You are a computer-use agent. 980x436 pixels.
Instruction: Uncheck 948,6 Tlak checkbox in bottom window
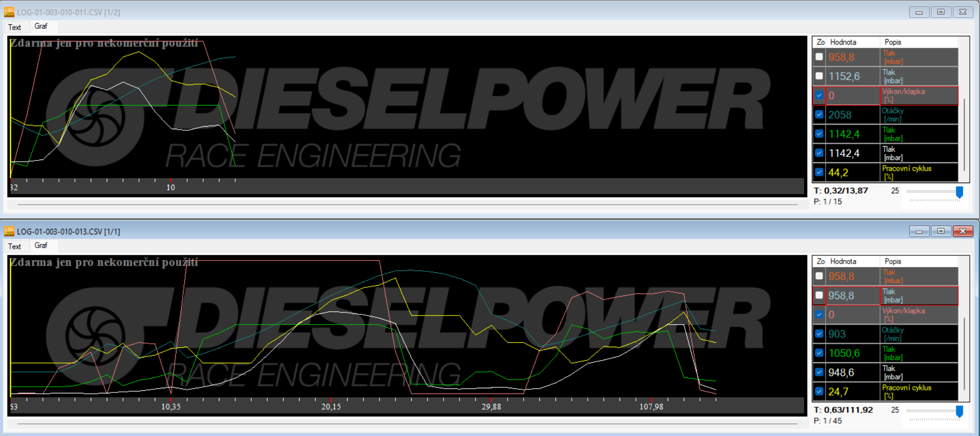tap(819, 372)
